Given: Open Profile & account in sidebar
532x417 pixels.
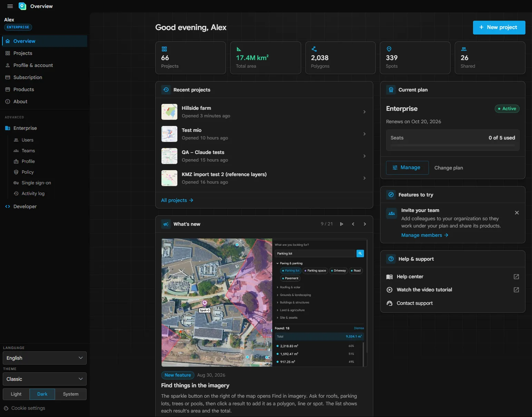Looking at the screenshot, I should point(45,65).
